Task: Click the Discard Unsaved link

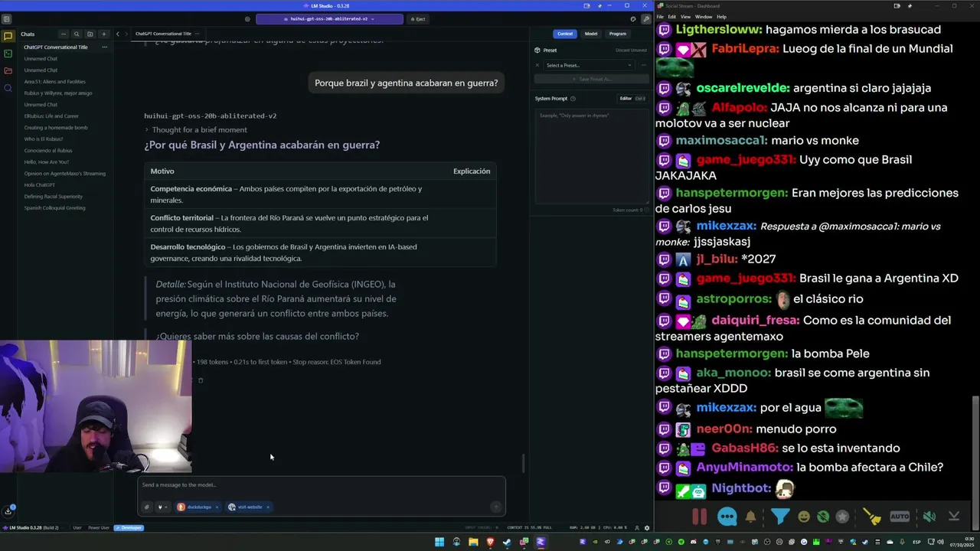Action: pyautogui.click(x=631, y=51)
